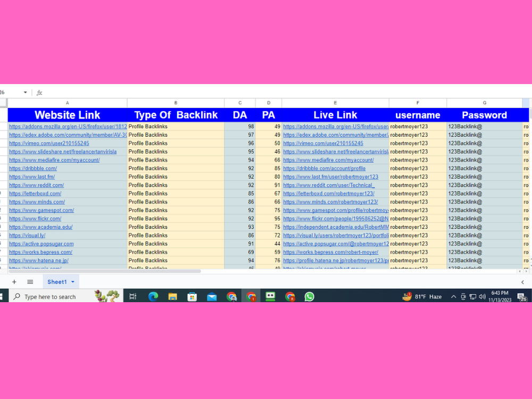The height and width of the screenshot is (399, 532).
Task: Select the 'Password' header cell
Action: click(484, 115)
